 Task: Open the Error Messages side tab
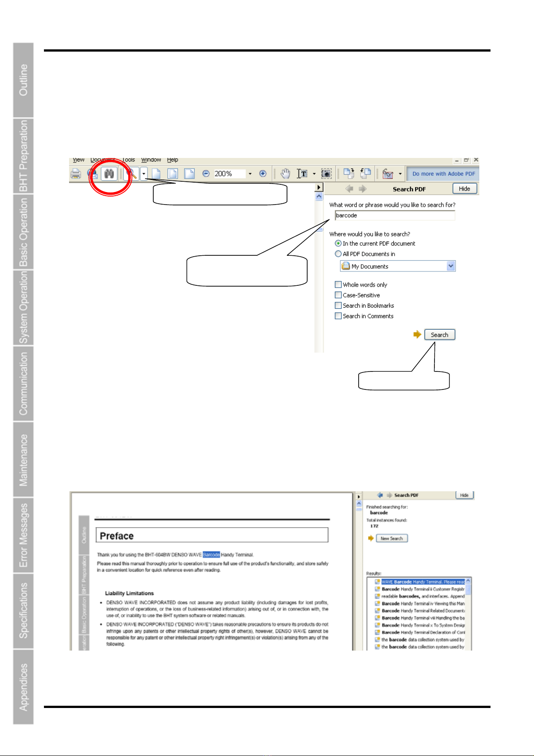[x=23, y=535]
